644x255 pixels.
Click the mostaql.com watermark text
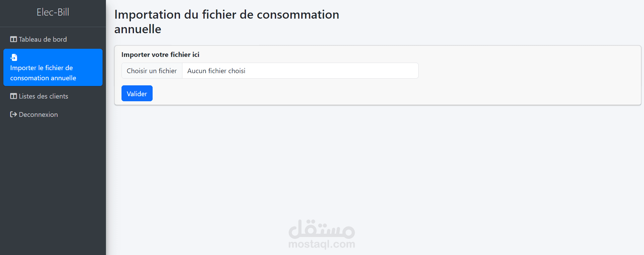pos(321,244)
